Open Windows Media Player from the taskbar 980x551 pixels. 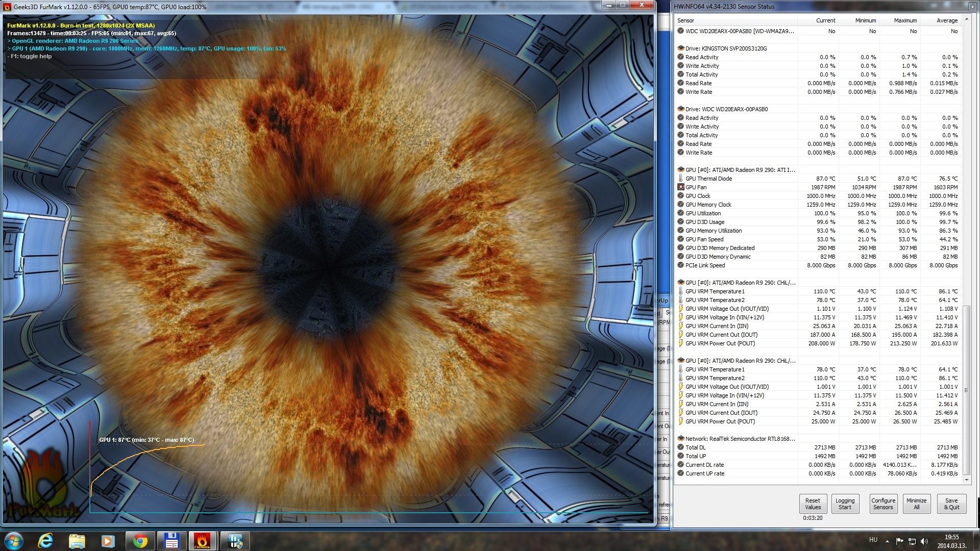click(108, 541)
